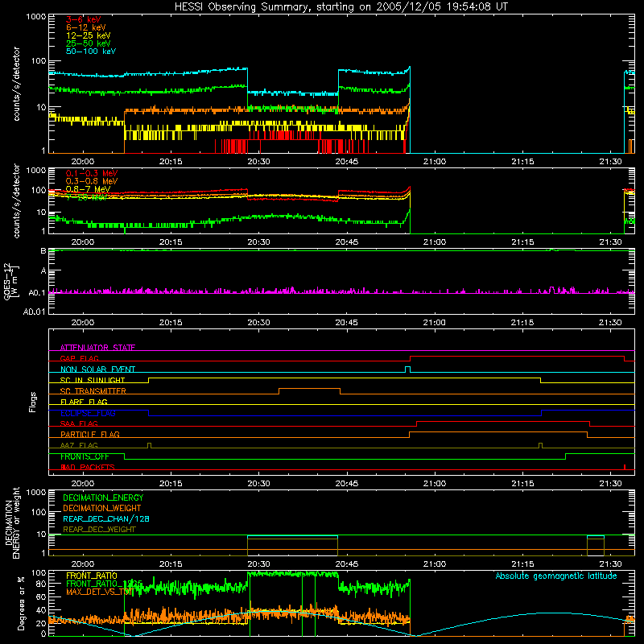The image size is (644, 644).
Task: Click the 80 tick label on Degrees axis
Action: coord(41,584)
